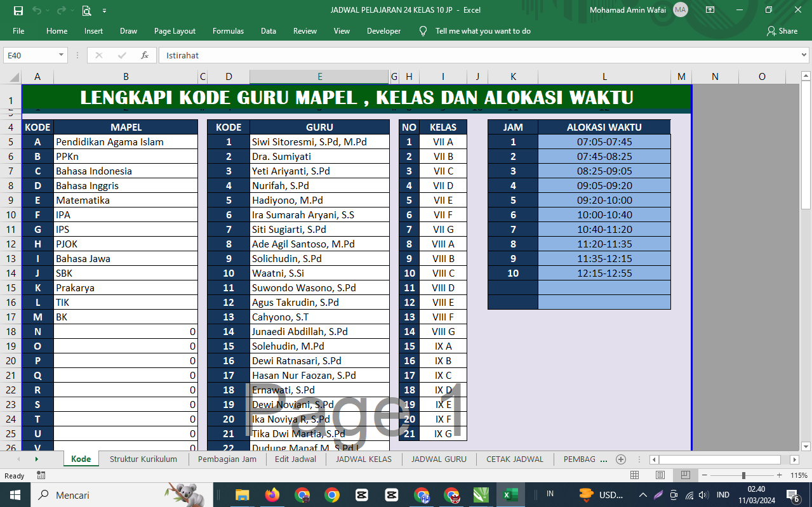This screenshot has height=507, width=812.
Task: Click the zoom slider handle in status bar
Action: [743, 475]
